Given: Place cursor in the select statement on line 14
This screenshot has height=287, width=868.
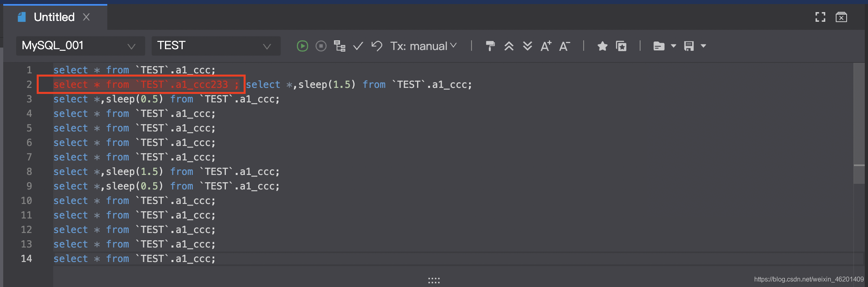Looking at the screenshot, I should [134, 259].
